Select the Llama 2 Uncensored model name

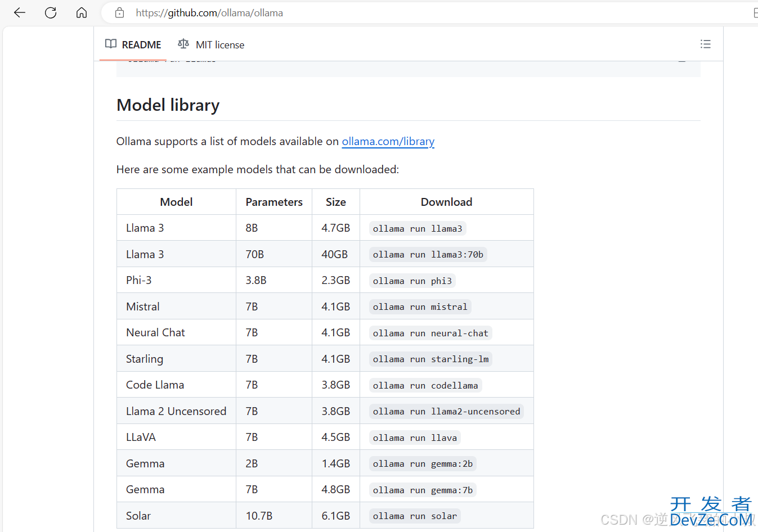[x=176, y=411]
